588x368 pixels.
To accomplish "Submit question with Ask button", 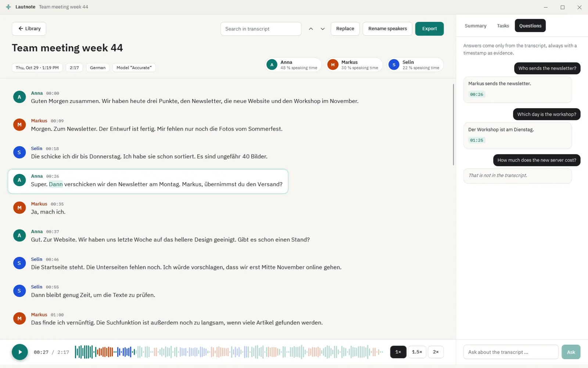I will click(571, 352).
